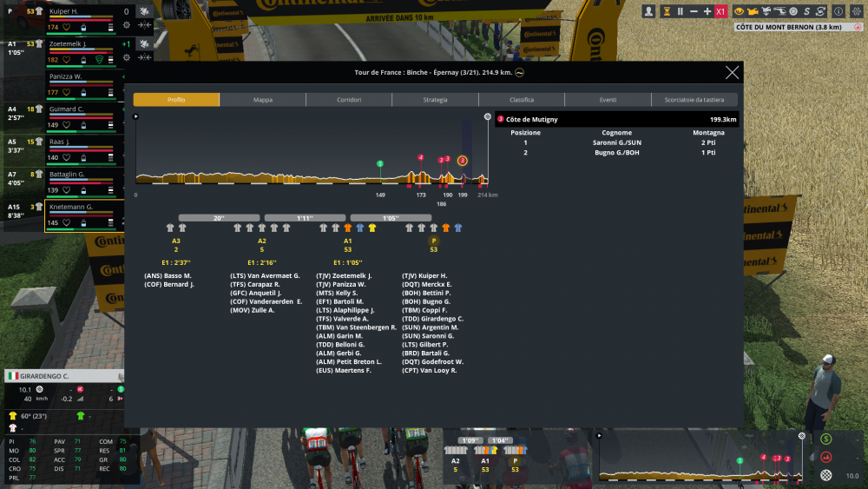This screenshot has height=489, width=868.
Task: Select rider (DQT) Merckx E. in list
Action: coord(427,284)
